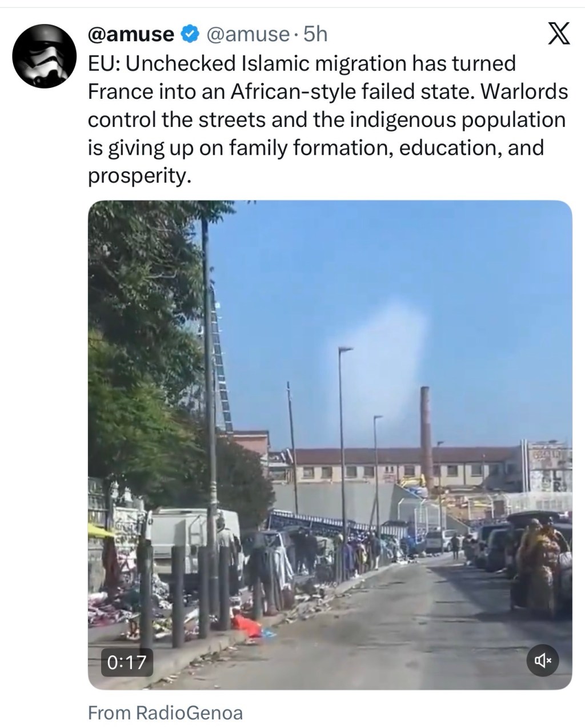Open the stormtrooper profile avatar
The image size is (585, 728).
45,56
